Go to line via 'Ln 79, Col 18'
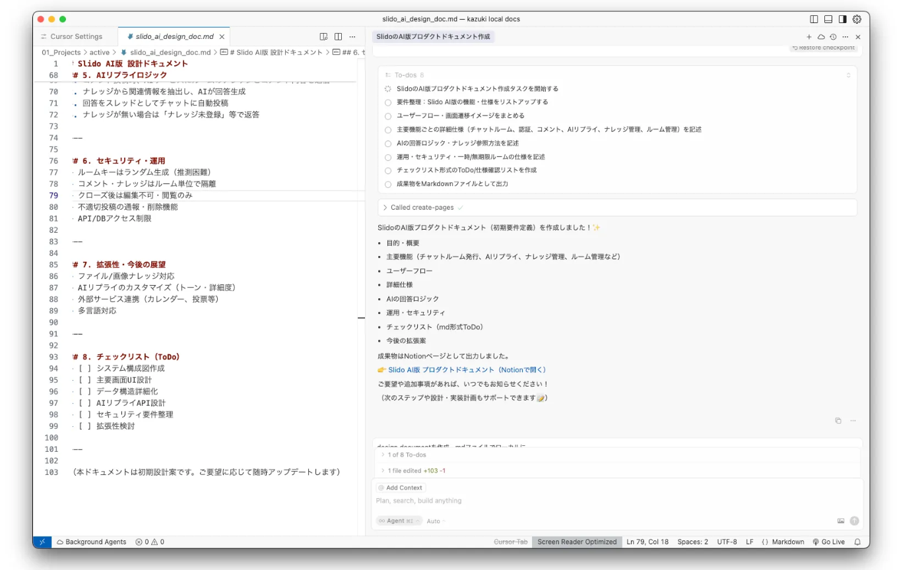Screen dimensions: 924x570 pyautogui.click(x=647, y=542)
